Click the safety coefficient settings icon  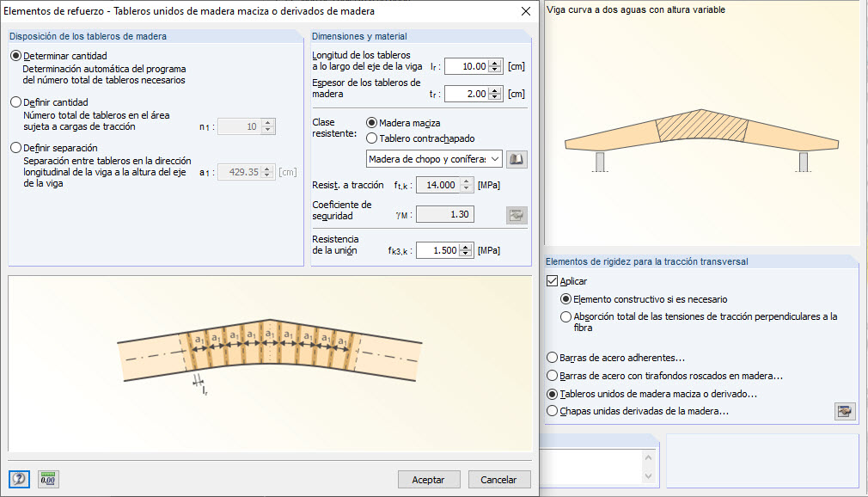[516, 214]
